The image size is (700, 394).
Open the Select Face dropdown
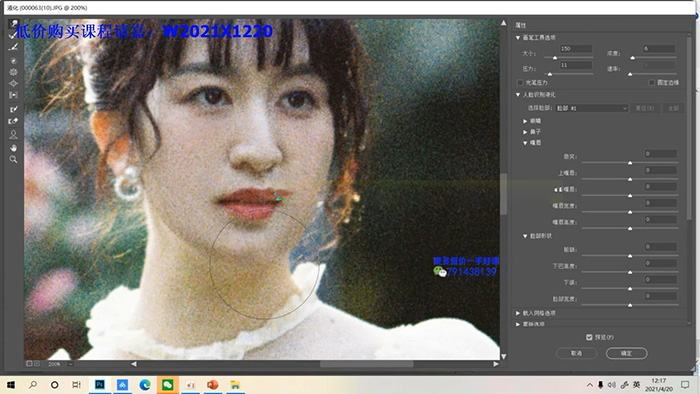[x=592, y=108]
